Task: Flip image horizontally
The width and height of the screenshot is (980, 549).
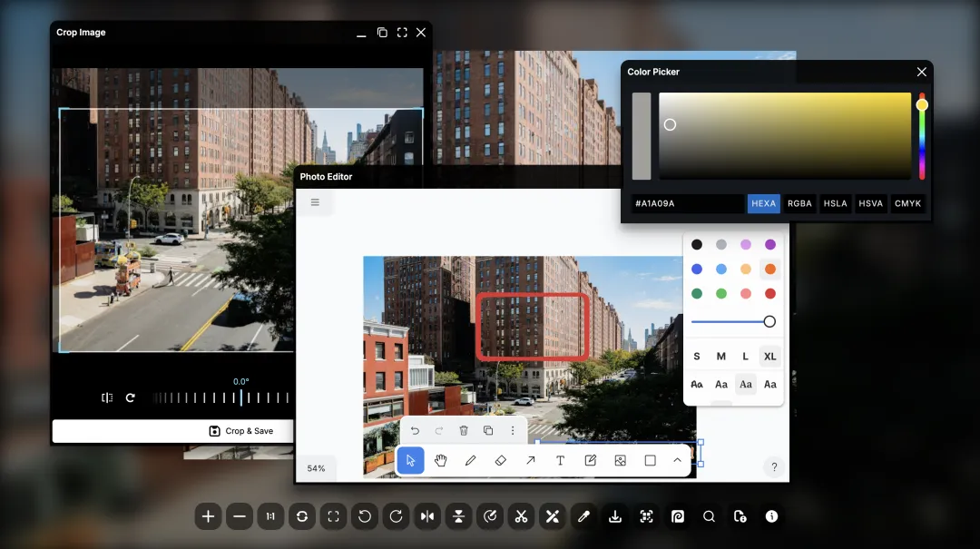Action: 427,516
